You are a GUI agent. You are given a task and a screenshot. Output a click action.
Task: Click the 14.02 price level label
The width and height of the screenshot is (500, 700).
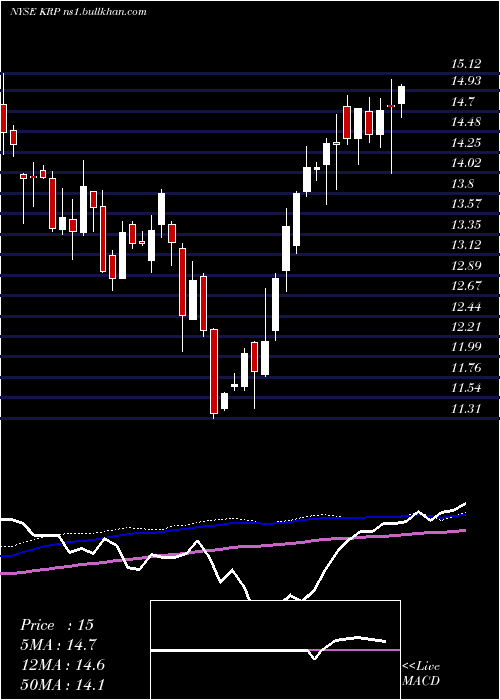pyautogui.click(x=466, y=163)
